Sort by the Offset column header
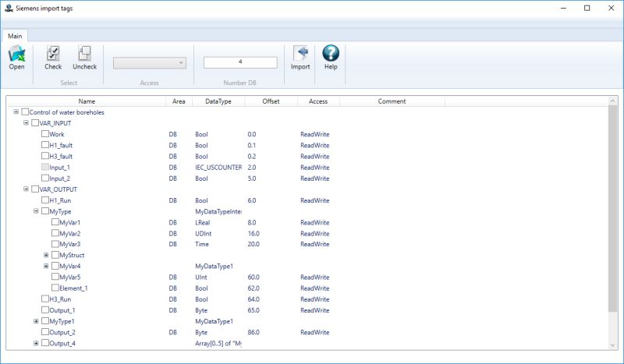624x364 pixels. coord(271,101)
